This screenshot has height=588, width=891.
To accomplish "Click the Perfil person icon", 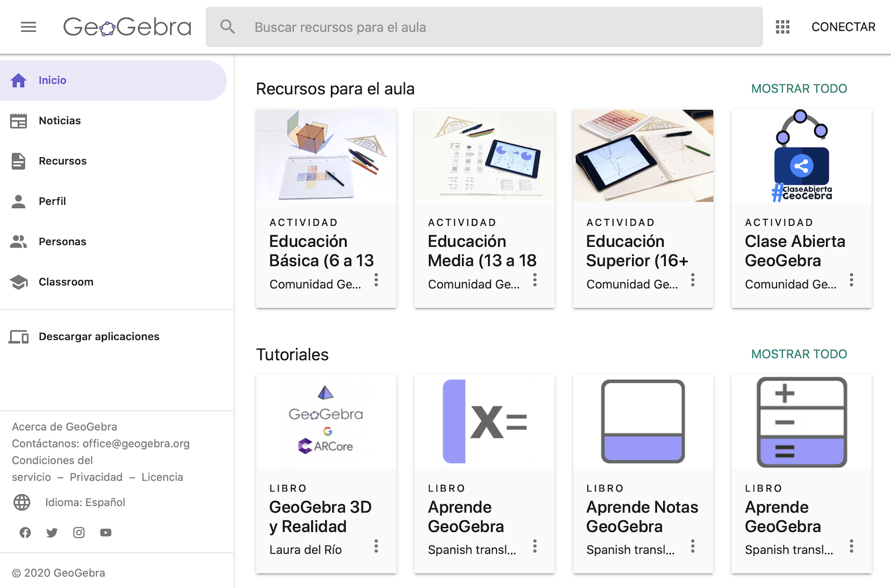I will (x=18, y=201).
